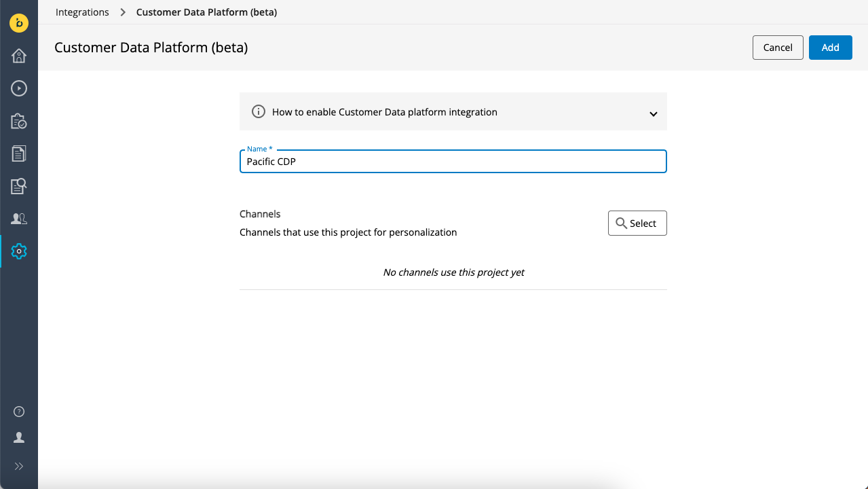Open the play-circle icon in sidebar
This screenshot has width=868, height=489.
[x=19, y=88]
